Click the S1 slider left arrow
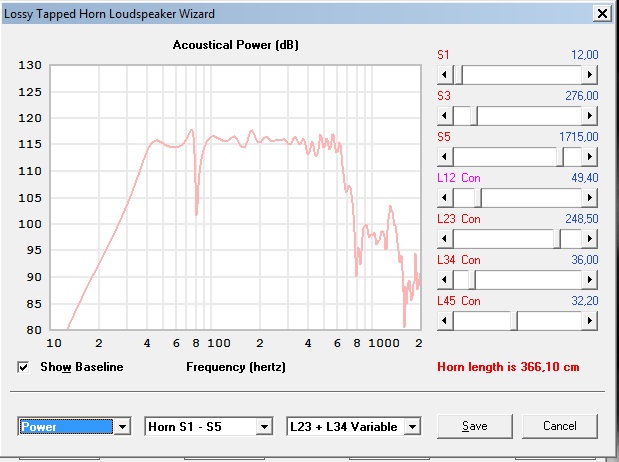The image size is (619, 462). coord(445,75)
